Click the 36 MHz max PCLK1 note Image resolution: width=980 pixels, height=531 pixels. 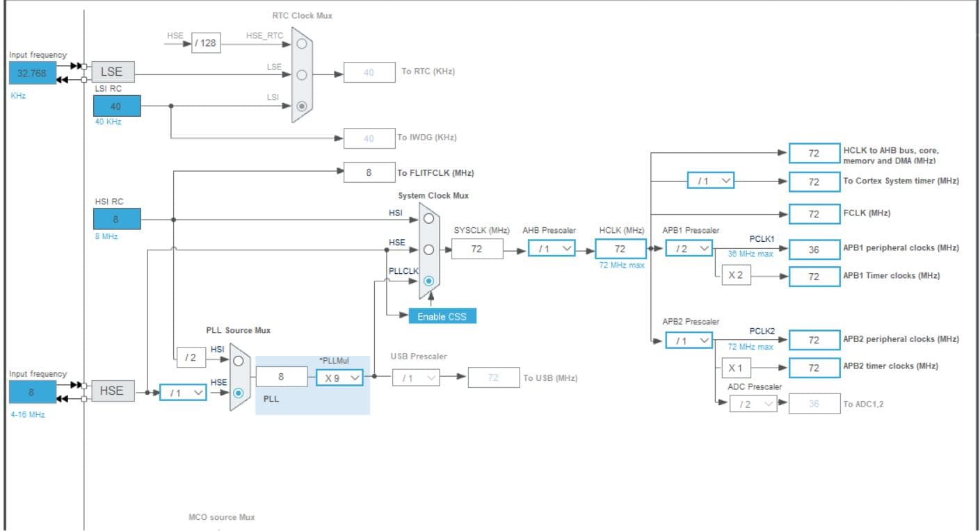(750, 254)
